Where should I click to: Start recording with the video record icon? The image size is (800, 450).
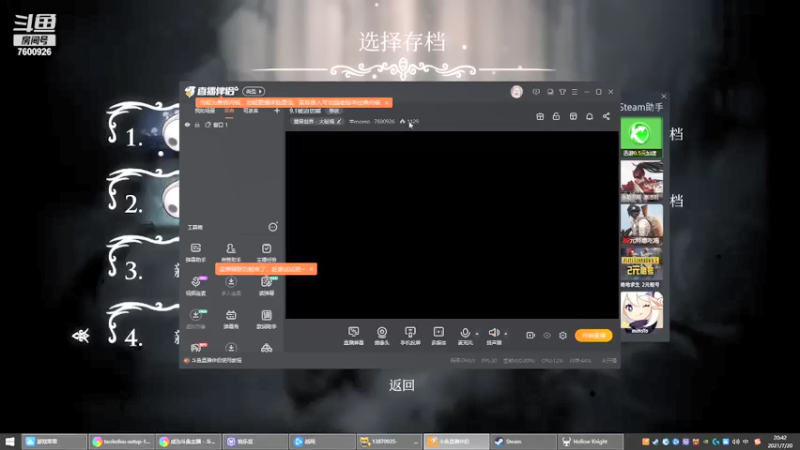click(x=531, y=335)
